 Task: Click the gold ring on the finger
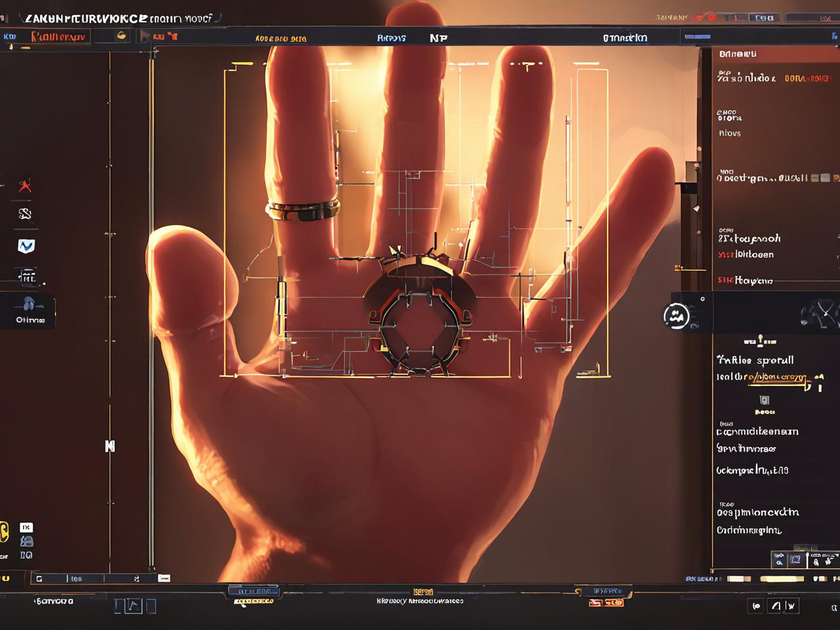click(x=303, y=209)
